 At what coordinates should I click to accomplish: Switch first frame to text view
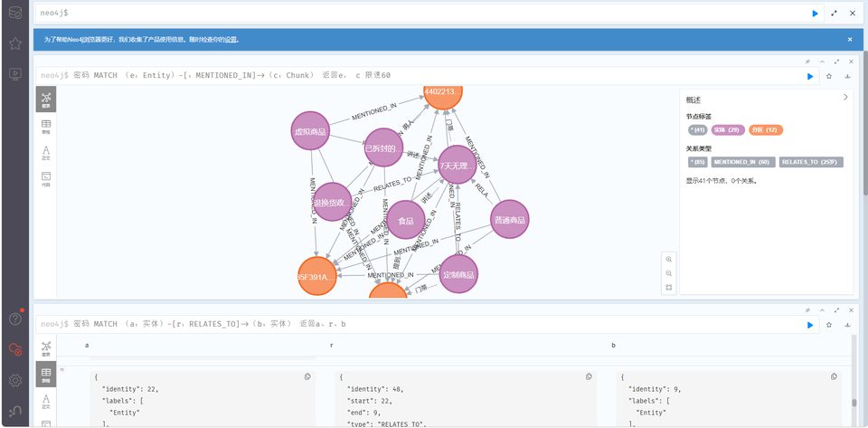pyautogui.click(x=46, y=153)
